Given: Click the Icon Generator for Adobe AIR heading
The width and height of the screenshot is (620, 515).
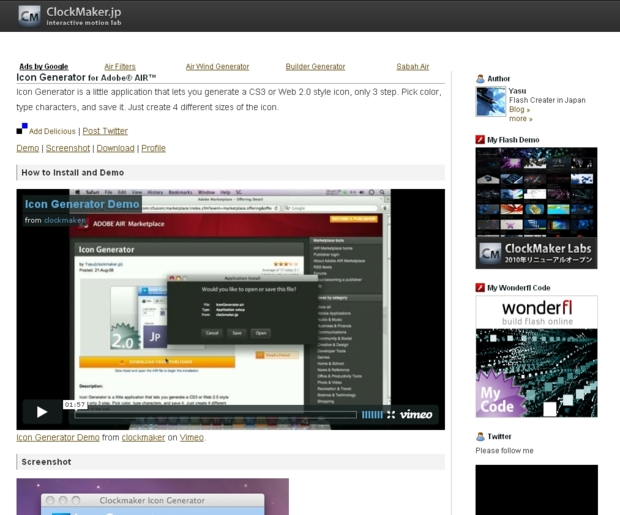Looking at the screenshot, I should point(86,78).
